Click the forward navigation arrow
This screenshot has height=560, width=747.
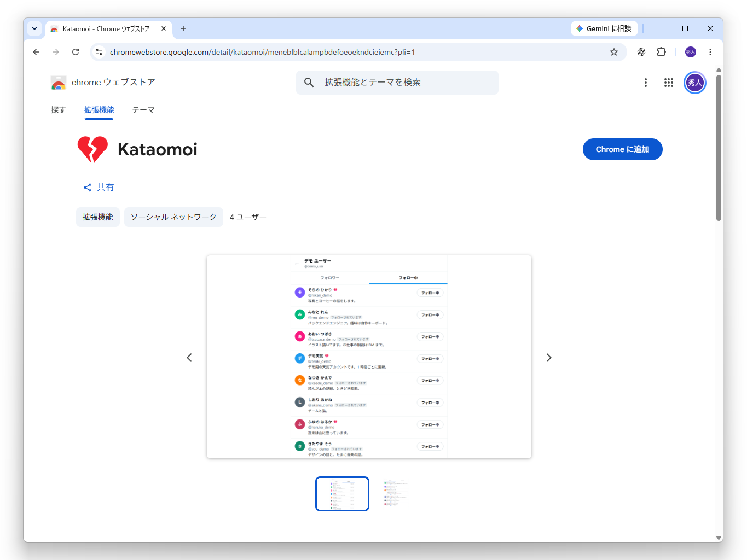pyautogui.click(x=56, y=52)
